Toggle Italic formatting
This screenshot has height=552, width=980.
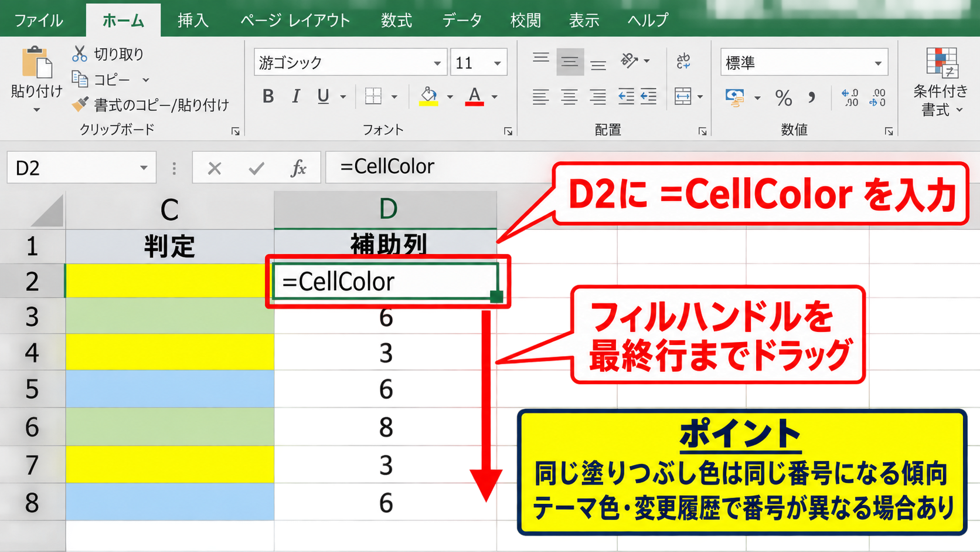point(296,96)
